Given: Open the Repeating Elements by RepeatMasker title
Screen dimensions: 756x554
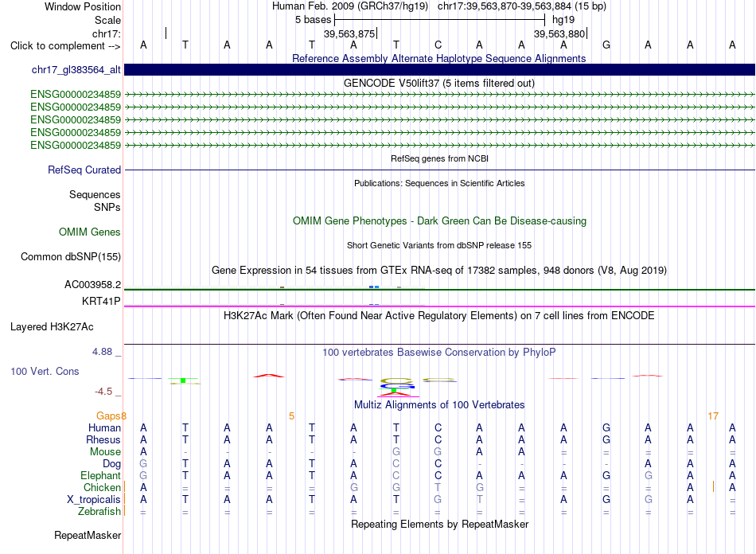Looking at the screenshot, I should (439, 524).
